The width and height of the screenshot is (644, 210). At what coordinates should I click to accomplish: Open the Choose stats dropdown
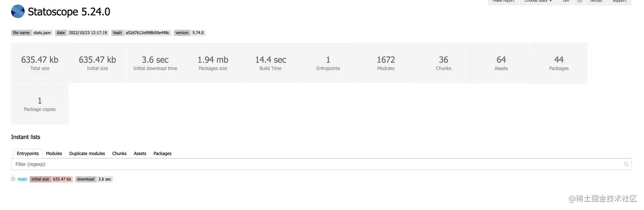click(x=538, y=2)
